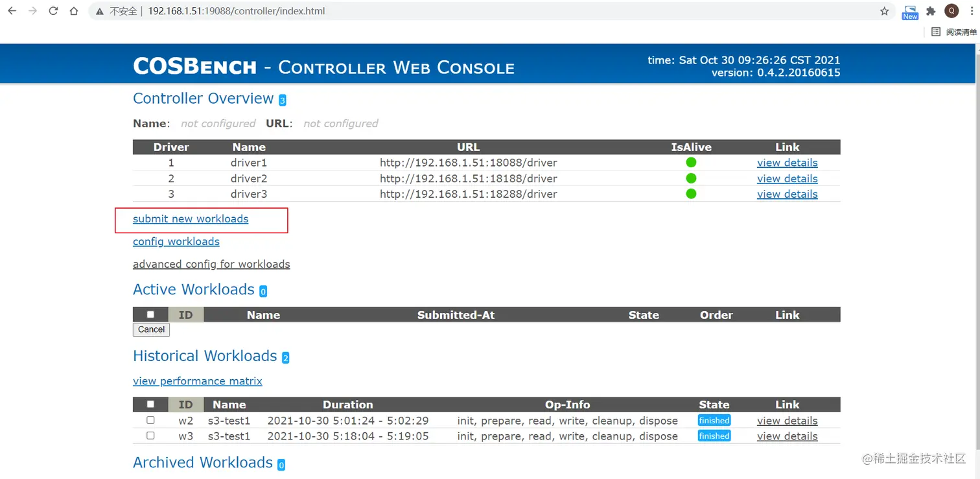Click finished state badge for w2
This screenshot has height=479, width=980.
[x=714, y=421]
